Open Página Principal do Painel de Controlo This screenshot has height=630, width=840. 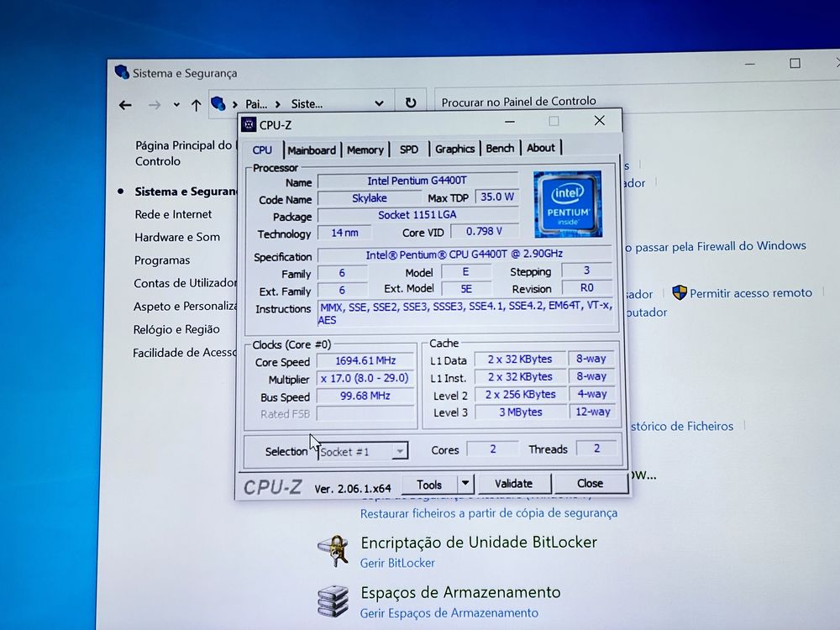click(185, 153)
